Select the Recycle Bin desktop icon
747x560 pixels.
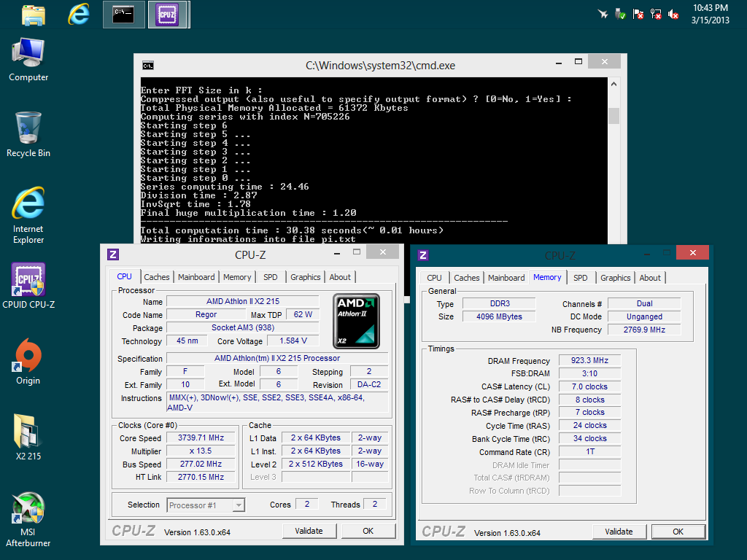coord(28,135)
